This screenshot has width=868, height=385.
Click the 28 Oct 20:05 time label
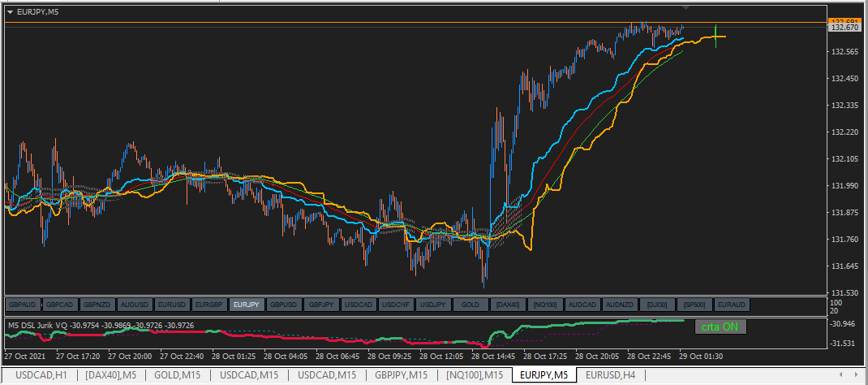597,356
